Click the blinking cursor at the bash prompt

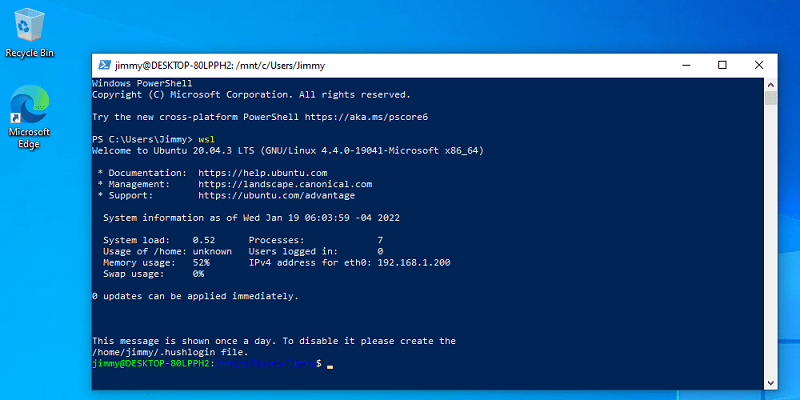(x=330, y=365)
